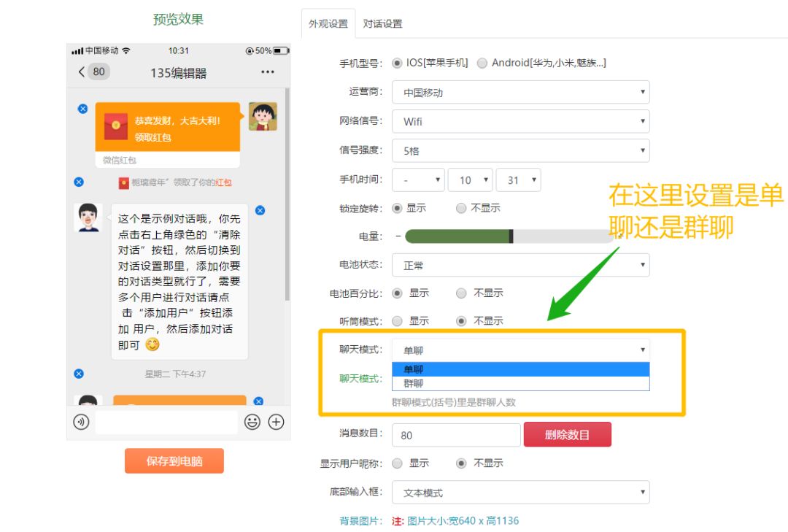Click the chat text input box

166,422
